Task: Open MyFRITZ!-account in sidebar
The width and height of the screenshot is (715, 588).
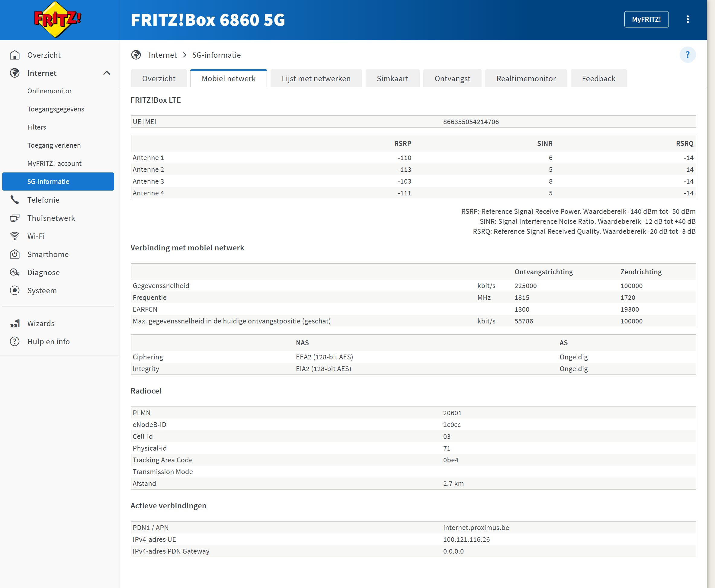Action: (55, 164)
